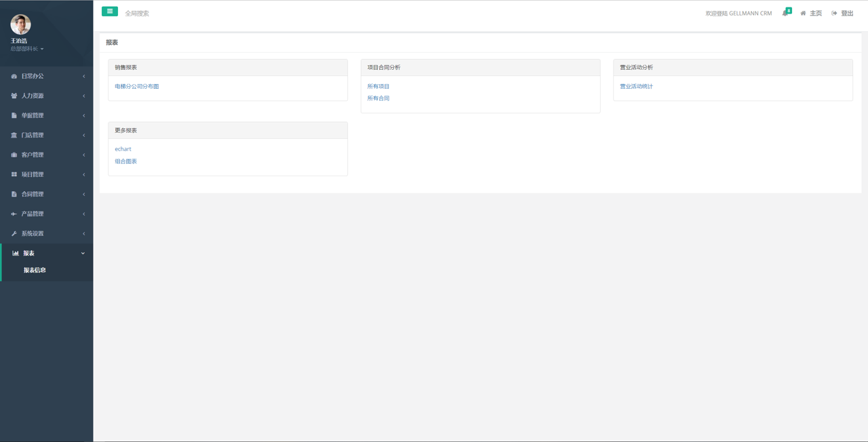Viewport: 868px width, 442px height.
Task: Select 报表信息 submenu item
Action: coord(35,270)
